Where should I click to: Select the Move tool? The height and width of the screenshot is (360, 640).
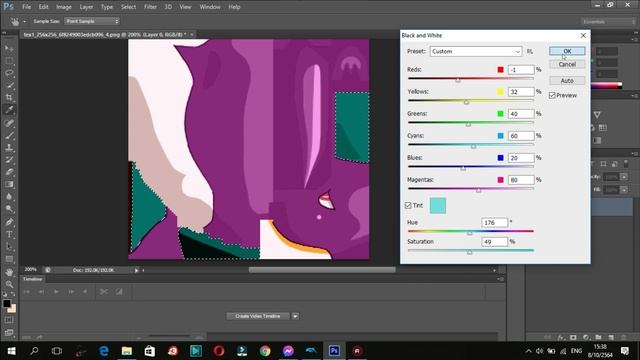[9, 49]
